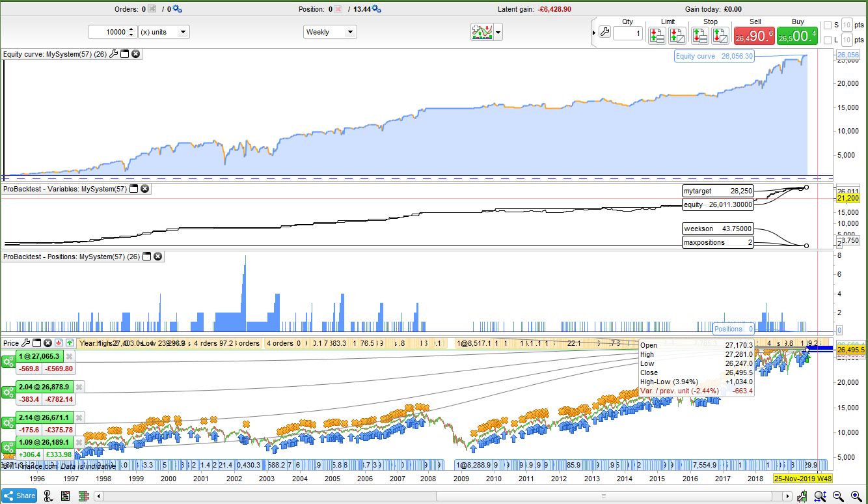Open the Weekly timeframe dropdown

(330, 32)
